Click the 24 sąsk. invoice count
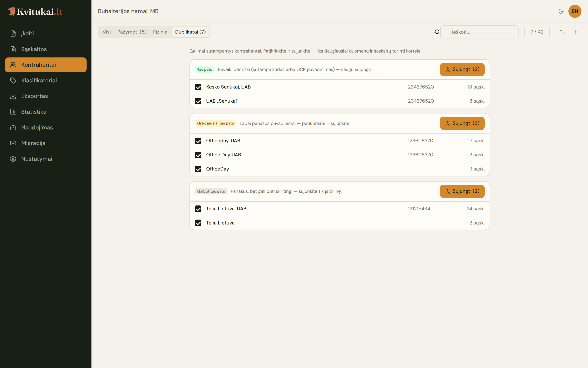Screen dimensions: 588x368 (476, 209)
